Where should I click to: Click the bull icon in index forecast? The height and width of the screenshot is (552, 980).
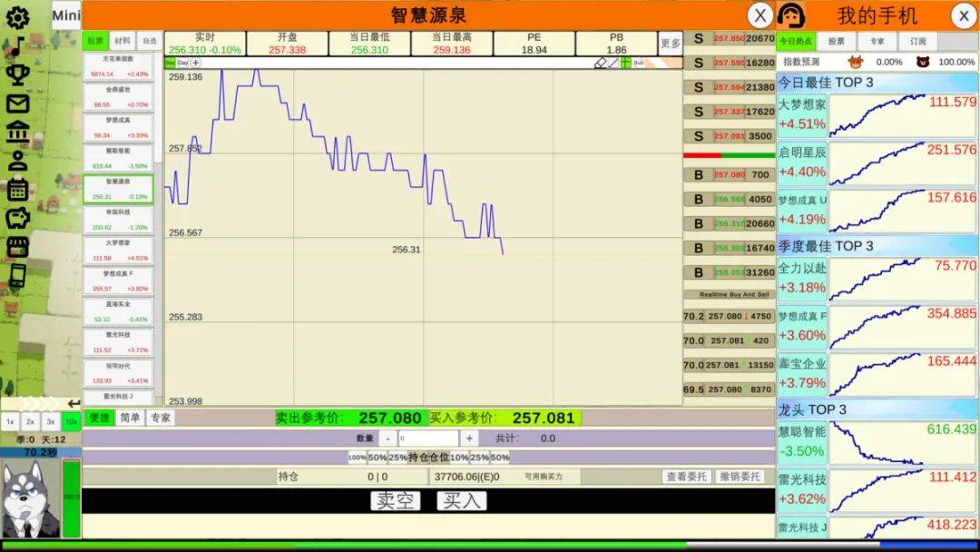(855, 62)
